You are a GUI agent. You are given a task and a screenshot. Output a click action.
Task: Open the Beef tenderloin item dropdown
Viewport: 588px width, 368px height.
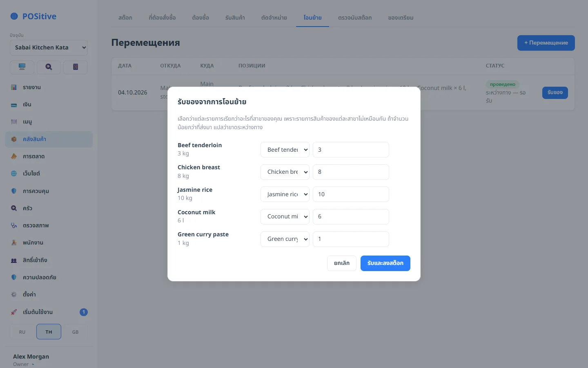285,150
